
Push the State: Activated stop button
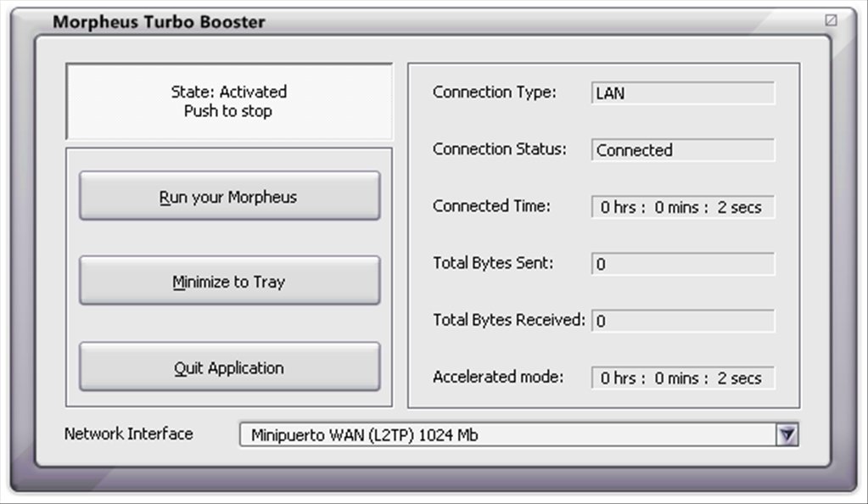[x=229, y=101]
